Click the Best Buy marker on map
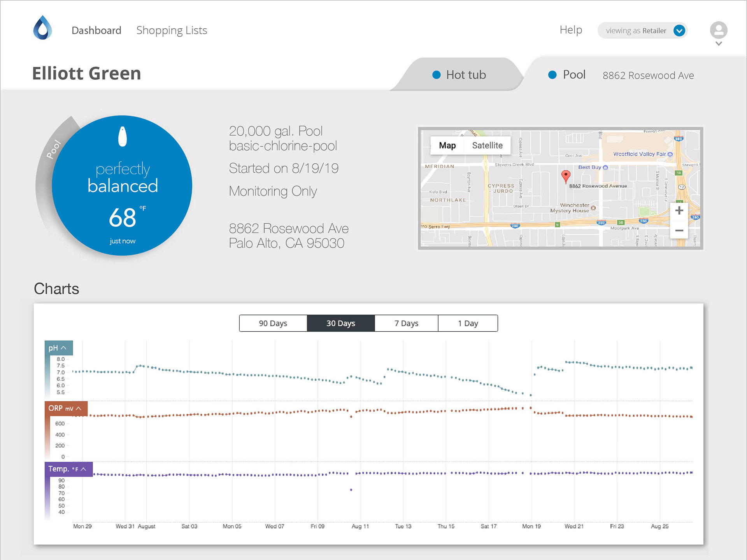 pyautogui.click(x=605, y=167)
